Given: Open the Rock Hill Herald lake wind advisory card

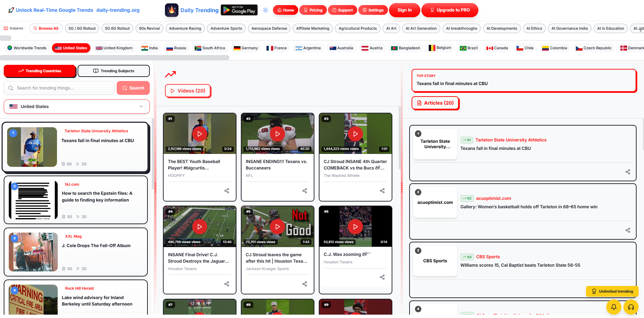Looking at the screenshot, I should click(76, 297).
